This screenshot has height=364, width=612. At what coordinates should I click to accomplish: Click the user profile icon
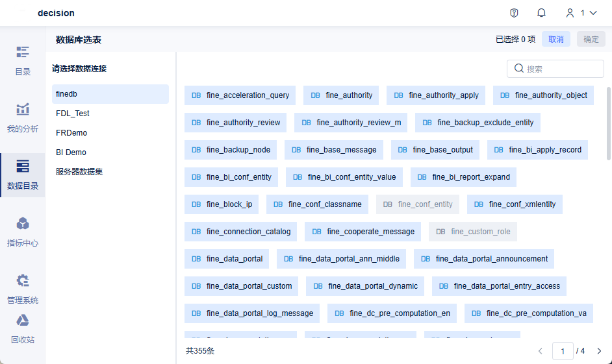570,13
